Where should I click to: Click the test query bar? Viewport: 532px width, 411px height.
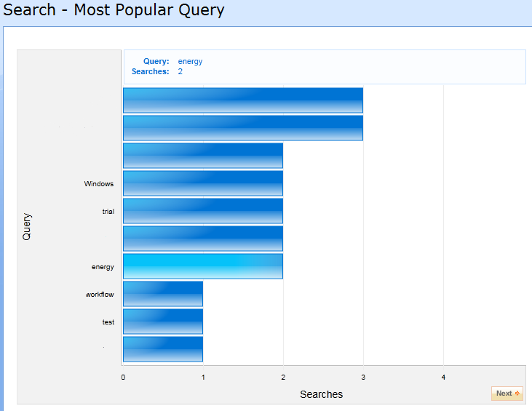[163, 322]
